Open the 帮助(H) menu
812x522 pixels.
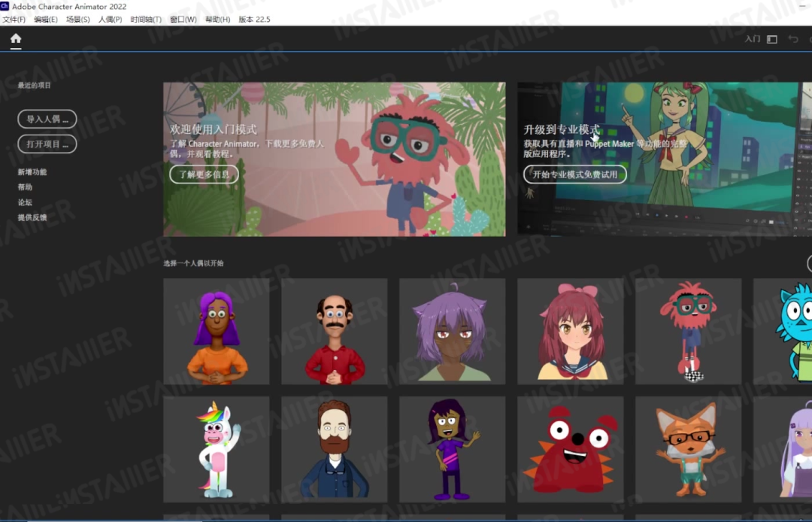(x=217, y=19)
